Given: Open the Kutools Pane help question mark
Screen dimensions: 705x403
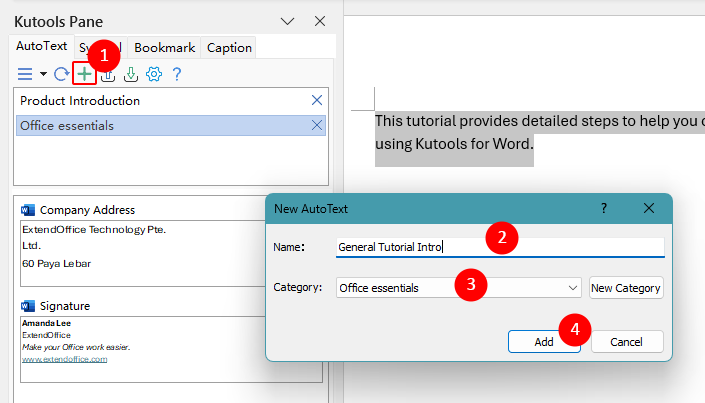Looking at the screenshot, I should (x=177, y=74).
